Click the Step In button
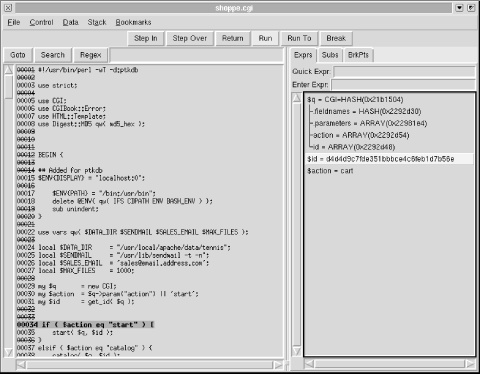 146,38
